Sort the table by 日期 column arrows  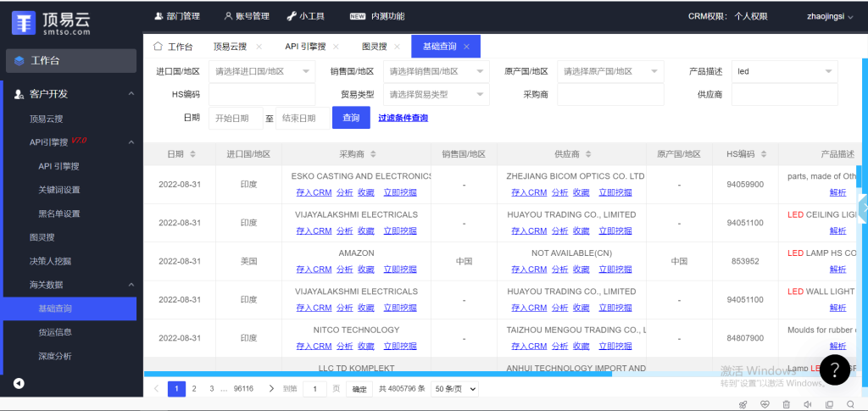(192, 154)
